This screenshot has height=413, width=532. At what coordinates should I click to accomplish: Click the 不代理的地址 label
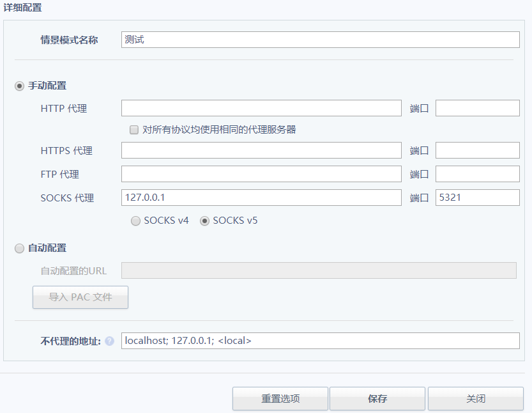70,341
